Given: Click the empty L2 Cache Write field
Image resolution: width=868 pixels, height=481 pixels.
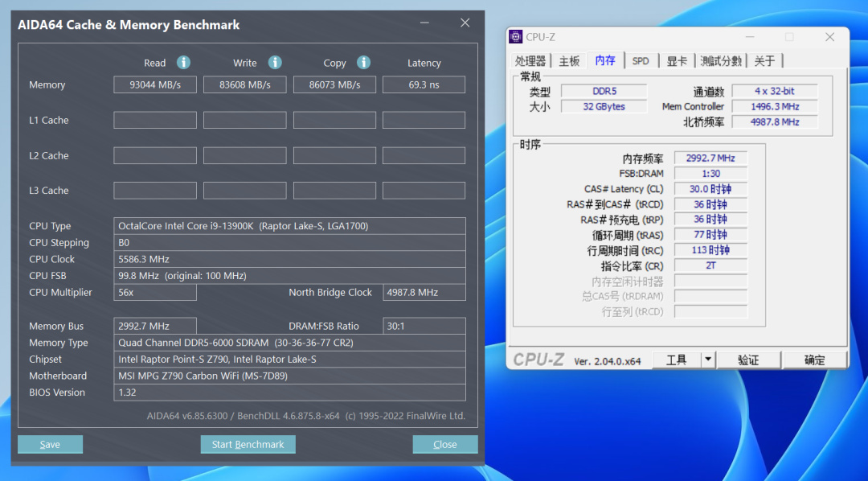Looking at the screenshot, I should pyautogui.click(x=244, y=156).
